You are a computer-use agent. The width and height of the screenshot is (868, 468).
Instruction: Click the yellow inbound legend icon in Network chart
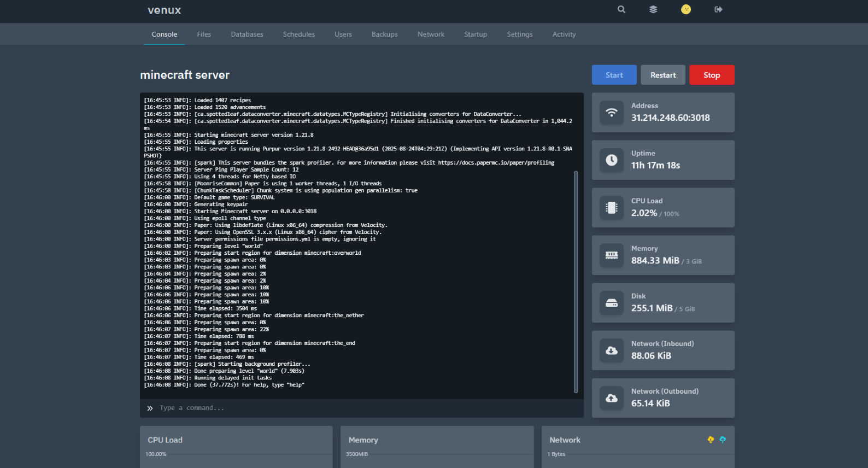pyautogui.click(x=711, y=440)
